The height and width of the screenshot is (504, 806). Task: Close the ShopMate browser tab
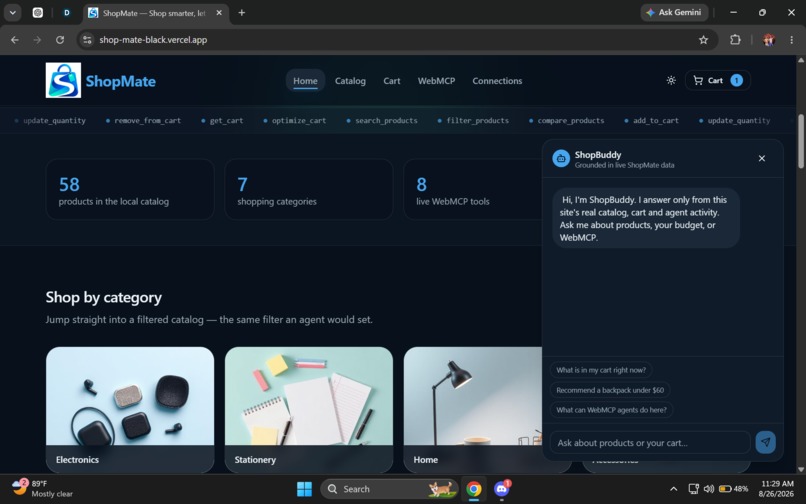219,13
